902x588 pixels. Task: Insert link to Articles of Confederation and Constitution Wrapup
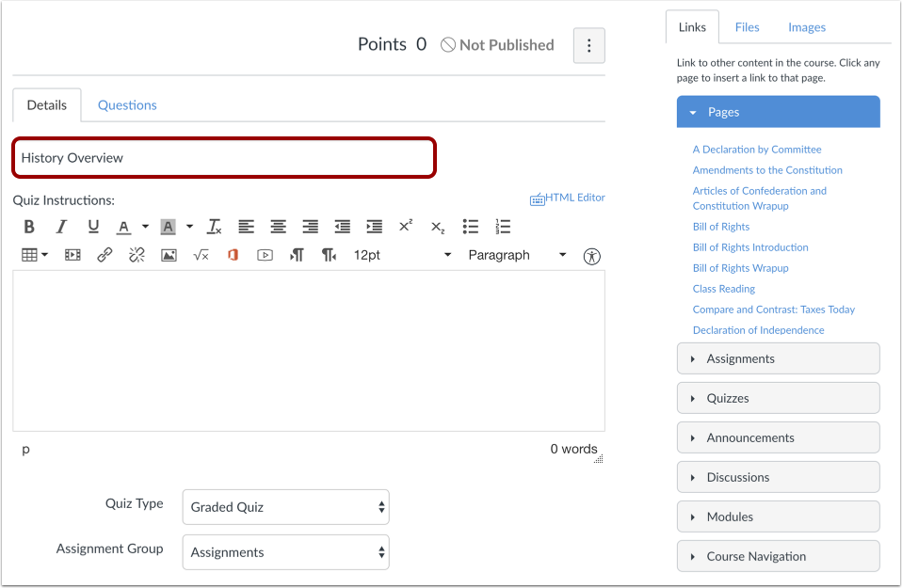tap(759, 199)
